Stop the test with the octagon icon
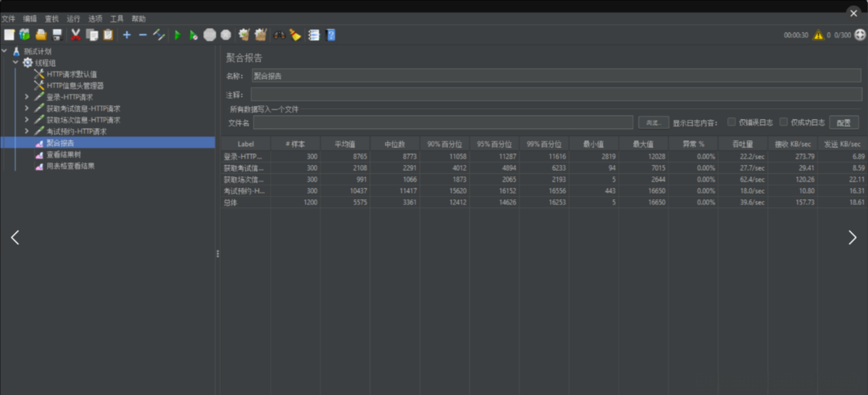The width and height of the screenshot is (868, 395). coord(209,35)
